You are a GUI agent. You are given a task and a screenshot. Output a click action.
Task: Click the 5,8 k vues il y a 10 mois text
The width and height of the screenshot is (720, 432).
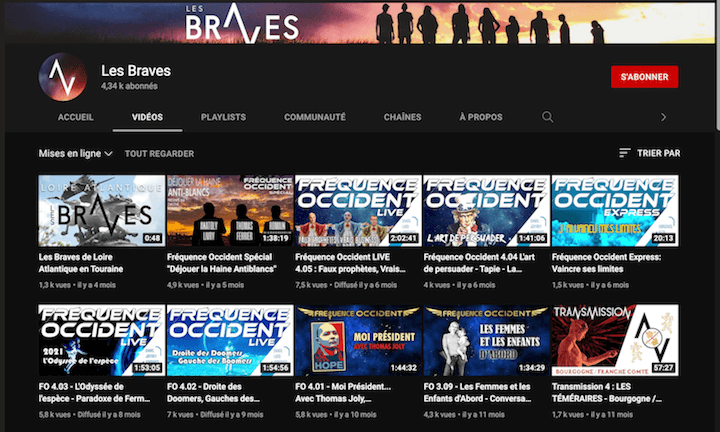[x=336, y=415]
